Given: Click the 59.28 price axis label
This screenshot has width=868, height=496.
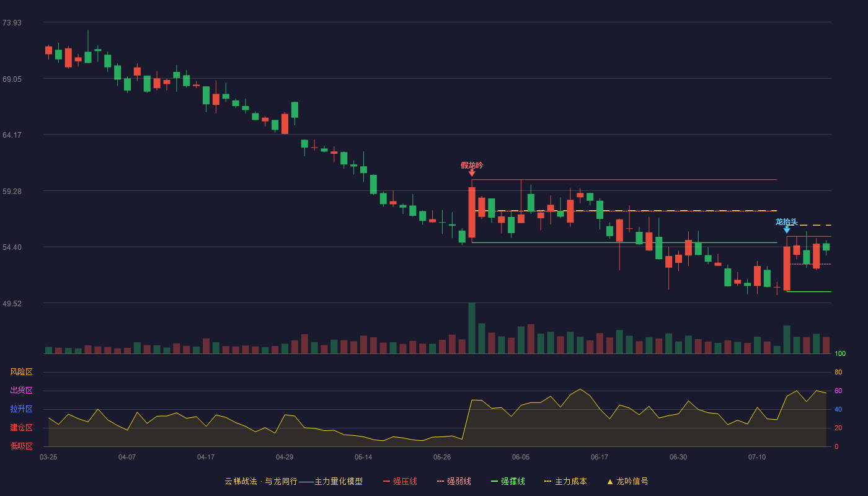Looking at the screenshot, I should (12, 192).
